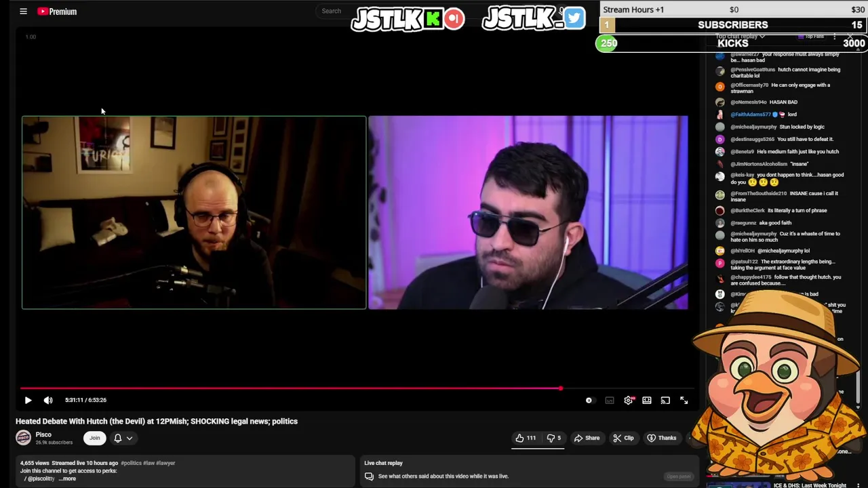Mute the video volume
868x488 pixels.
point(48,400)
